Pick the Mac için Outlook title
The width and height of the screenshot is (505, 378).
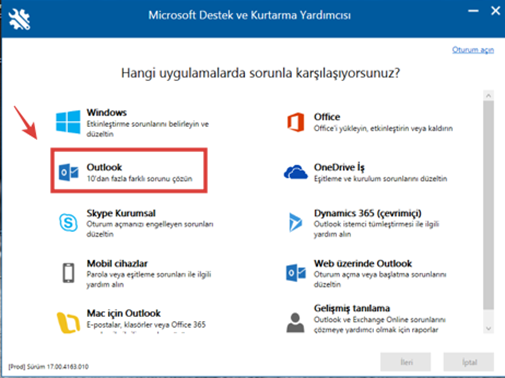tap(124, 313)
